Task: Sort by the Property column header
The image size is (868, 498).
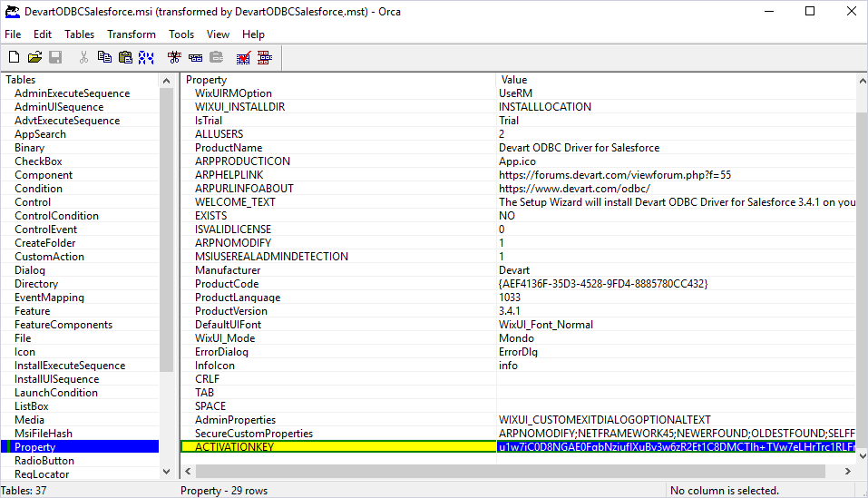Action: [x=337, y=80]
